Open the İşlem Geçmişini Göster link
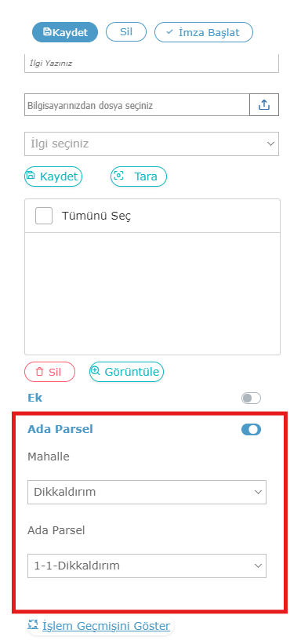Viewport: 301px width, 644px height. (106, 626)
